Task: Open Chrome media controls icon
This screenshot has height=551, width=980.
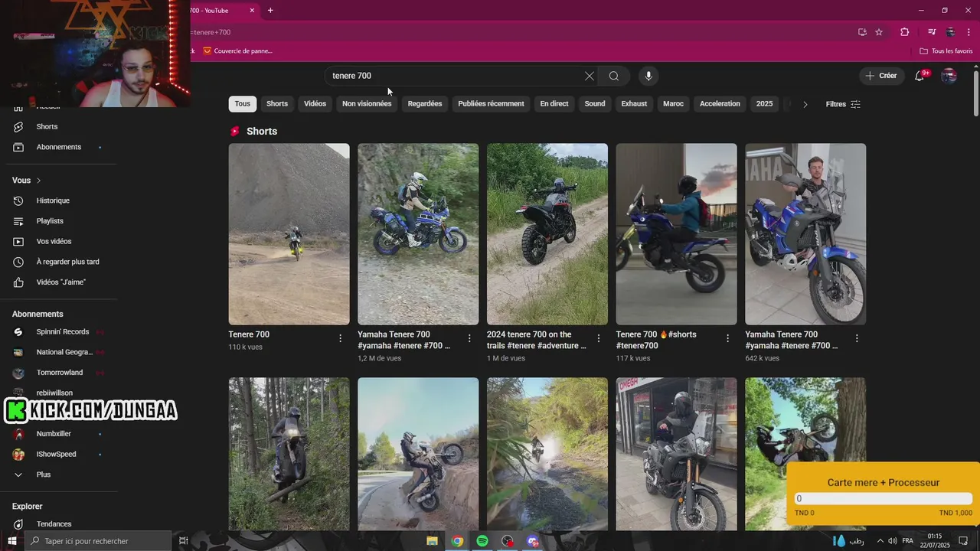Action: (932, 32)
